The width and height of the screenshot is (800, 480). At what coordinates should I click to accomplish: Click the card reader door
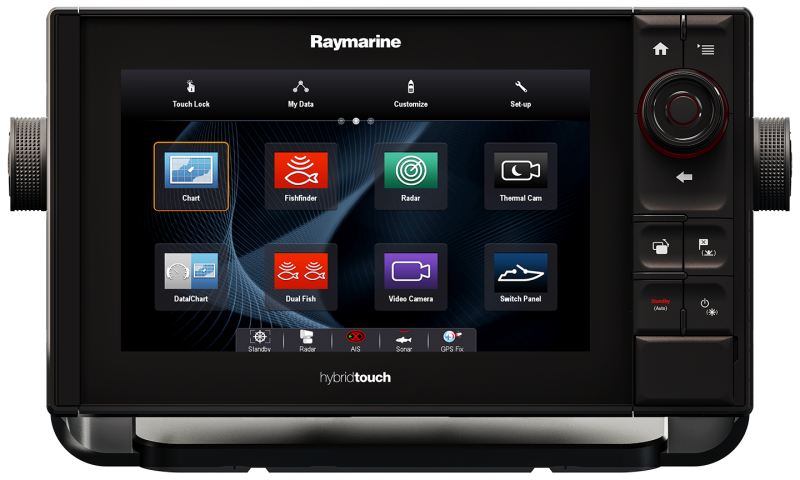pos(684,369)
